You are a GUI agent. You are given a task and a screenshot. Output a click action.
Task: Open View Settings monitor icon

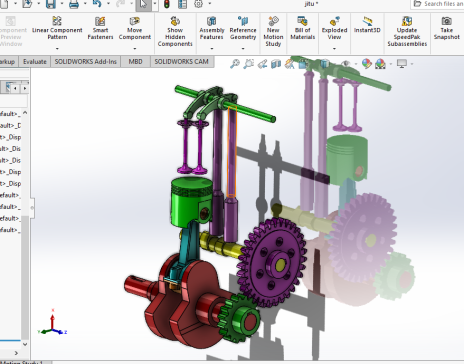pos(402,63)
